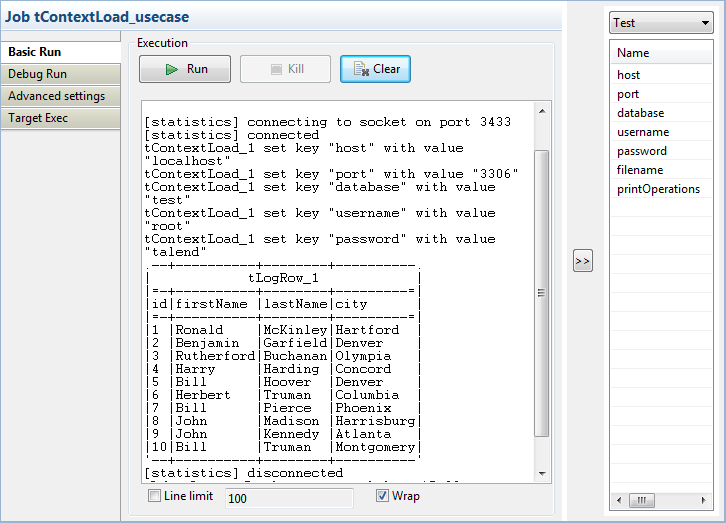Enable the Line limit checkbox
726x523 pixels.
[x=154, y=496]
